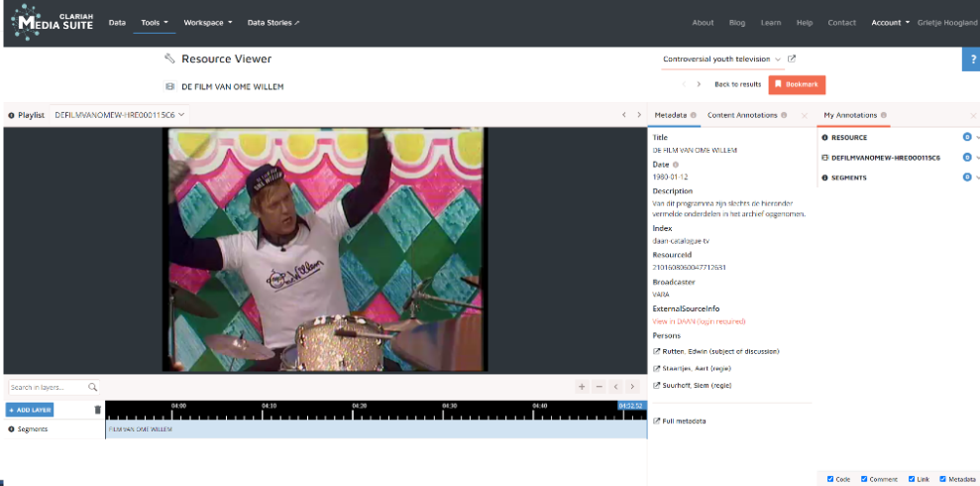980x486 pixels.
Task: Click the Search in layers field
Action: point(48,387)
